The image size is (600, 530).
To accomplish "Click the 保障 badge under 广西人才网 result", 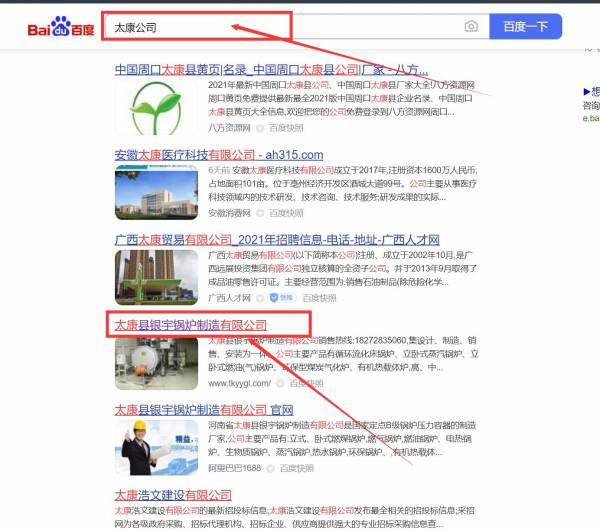I will point(286,297).
